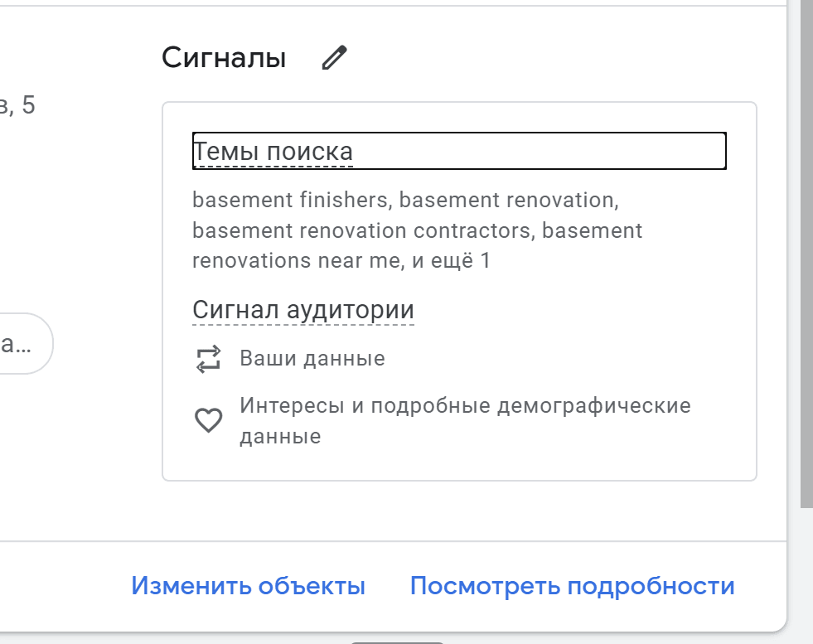This screenshot has height=644, width=813.
Task: Click the heart icon for interests
Action: point(209,420)
